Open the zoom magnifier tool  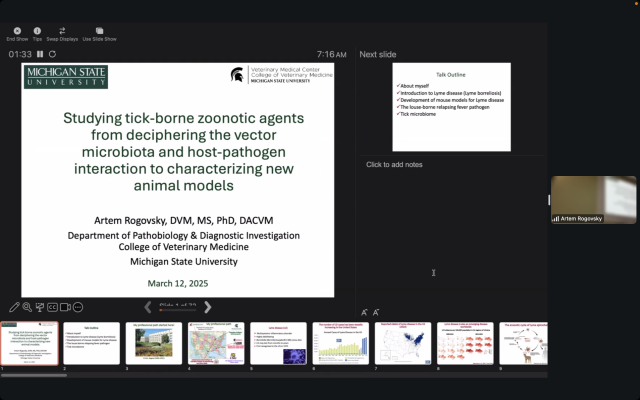(27, 307)
